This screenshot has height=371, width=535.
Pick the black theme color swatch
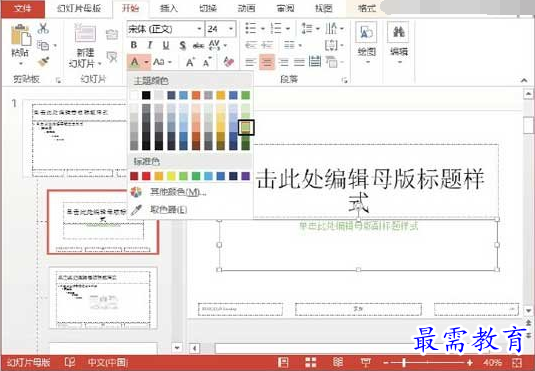tap(146, 95)
